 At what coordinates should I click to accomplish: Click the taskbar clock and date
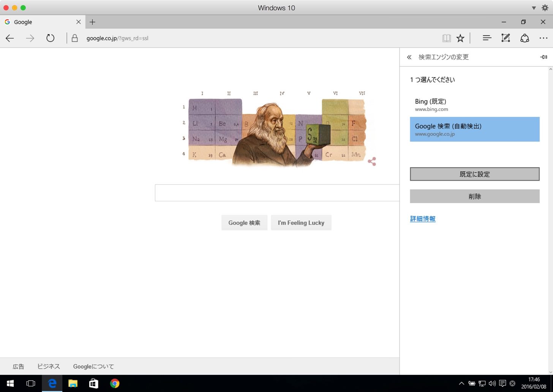[x=534, y=383]
